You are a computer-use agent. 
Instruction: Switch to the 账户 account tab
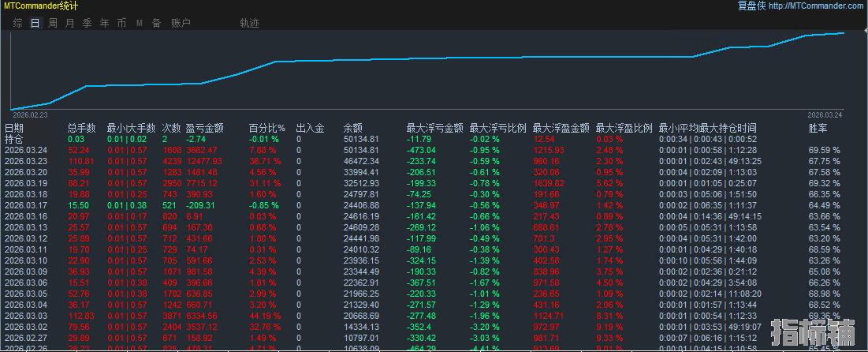point(181,23)
